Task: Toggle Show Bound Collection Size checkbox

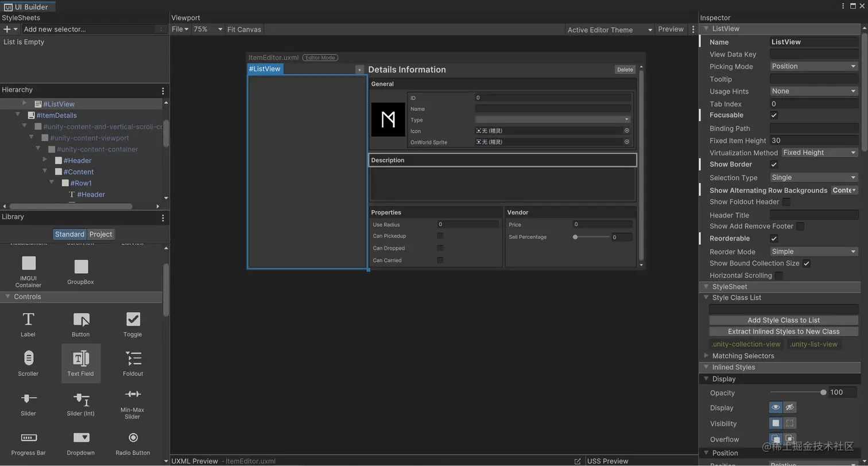Action: (807, 263)
